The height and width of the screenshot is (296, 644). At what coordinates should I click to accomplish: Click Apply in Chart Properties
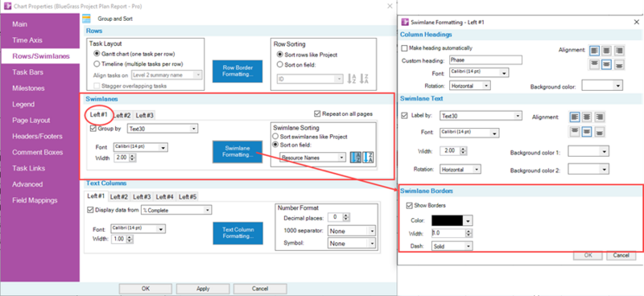tap(203, 289)
